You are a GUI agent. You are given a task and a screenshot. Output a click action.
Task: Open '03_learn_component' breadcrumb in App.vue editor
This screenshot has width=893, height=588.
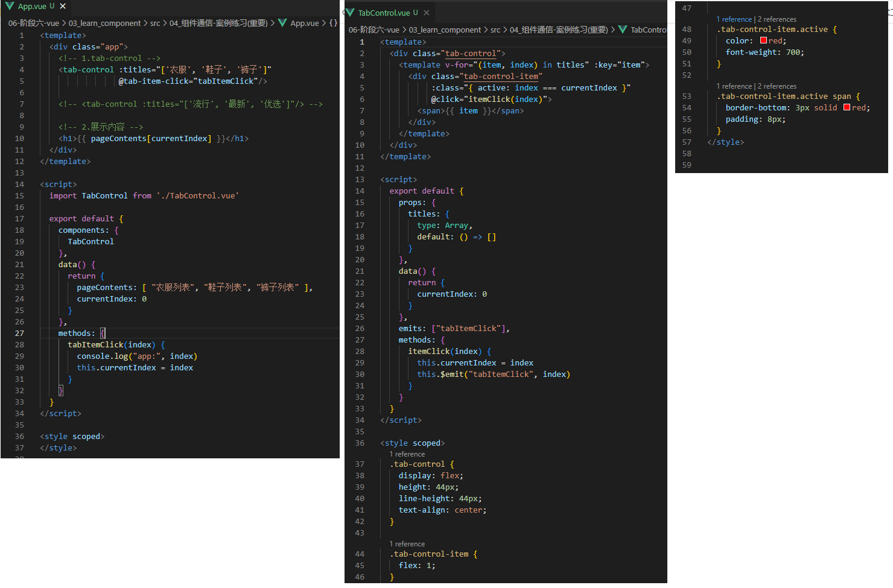click(x=104, y=23)
